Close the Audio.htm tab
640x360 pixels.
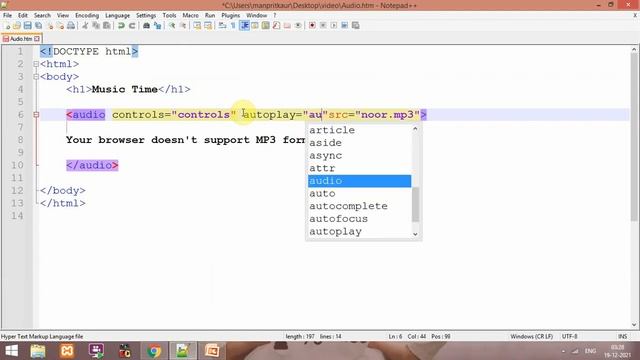(37, 39)
